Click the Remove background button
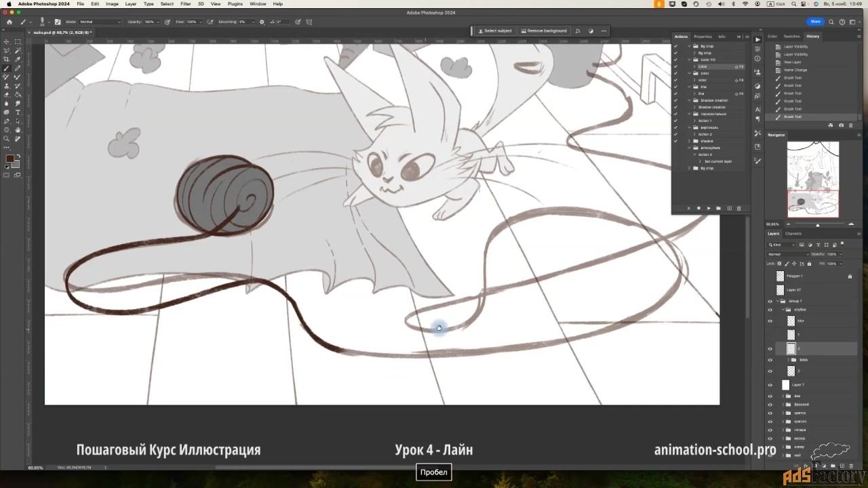Viewport: 868px width, 488px height. 543,30
